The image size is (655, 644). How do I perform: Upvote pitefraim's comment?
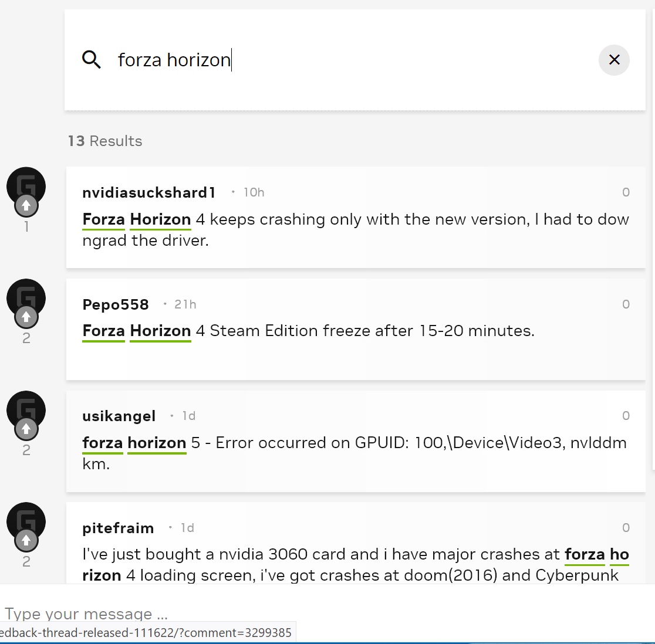(26, 541)
